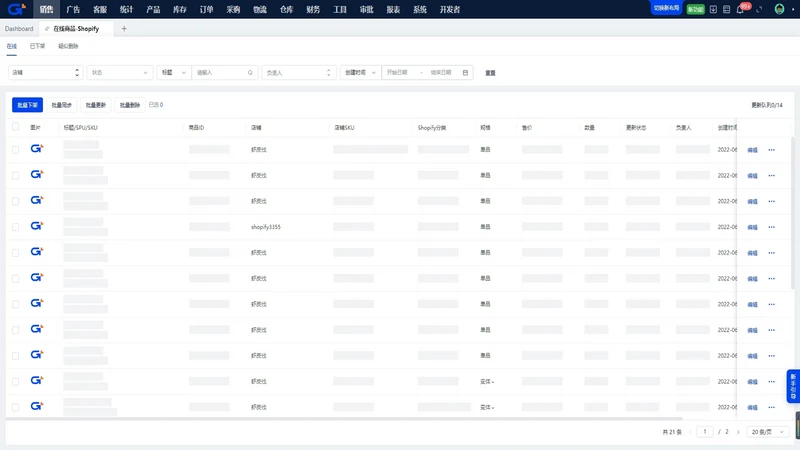This screenshot has width=800, height=450.
Task: Click the fullscreen expand icon in header
Action: (x=760, y=9)
